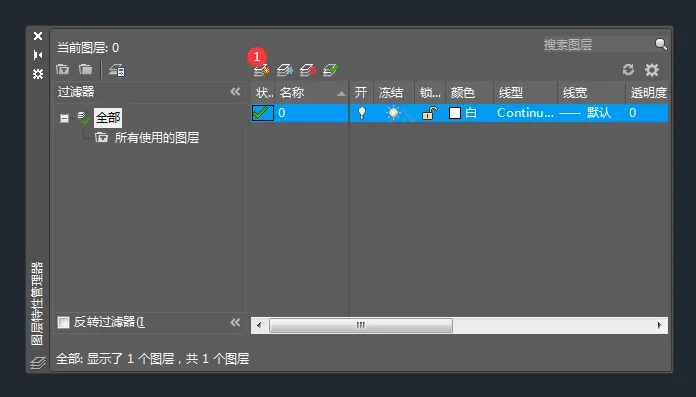Delete the selected layer with the red X icon
This screenshot has width=696, height=397.
(308, 70)
